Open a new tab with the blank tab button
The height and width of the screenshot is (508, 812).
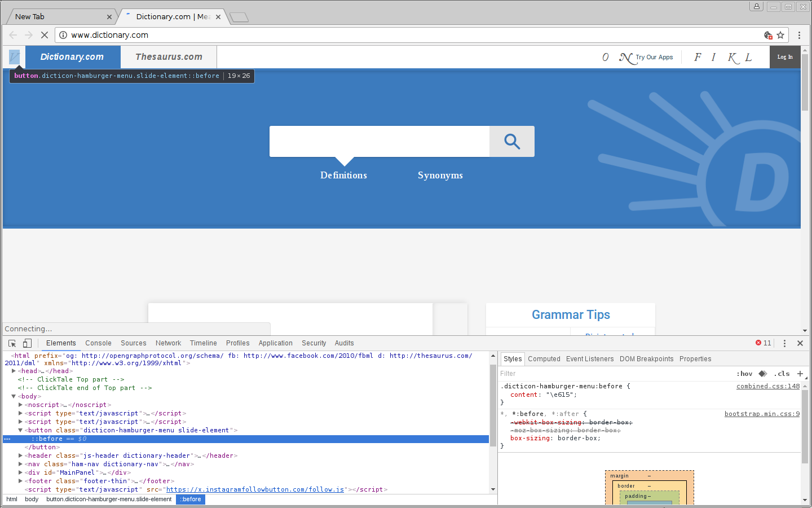pyautogui.click(x=239, y=17)
